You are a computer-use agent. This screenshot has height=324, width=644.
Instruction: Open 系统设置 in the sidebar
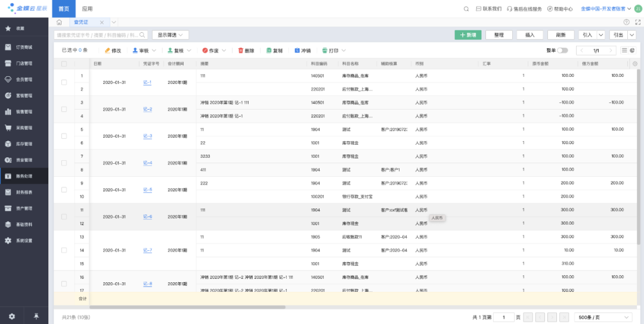(x=24, y=241)
